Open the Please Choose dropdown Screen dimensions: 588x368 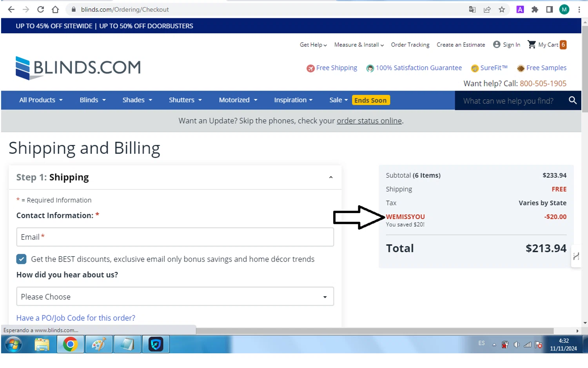pyautogui.click(x=175, y=297)
